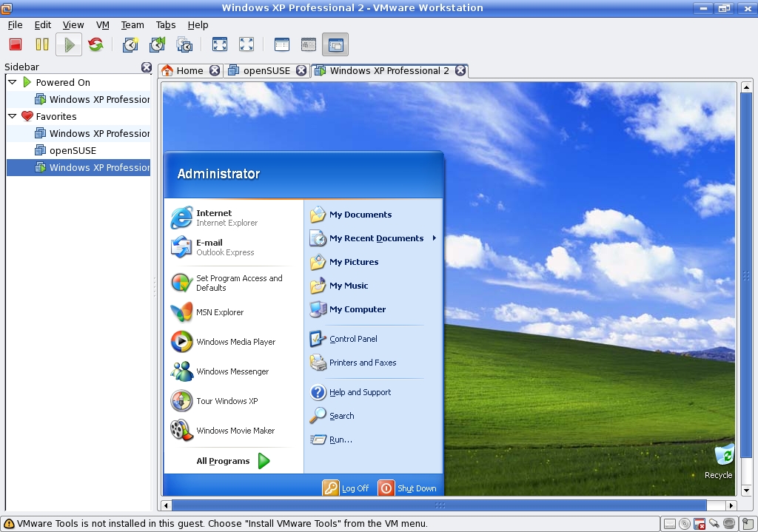Image resolution: width=758 pixels, height=532 pixels.
Task: Open the VM menu
Action: coord(103,24)
